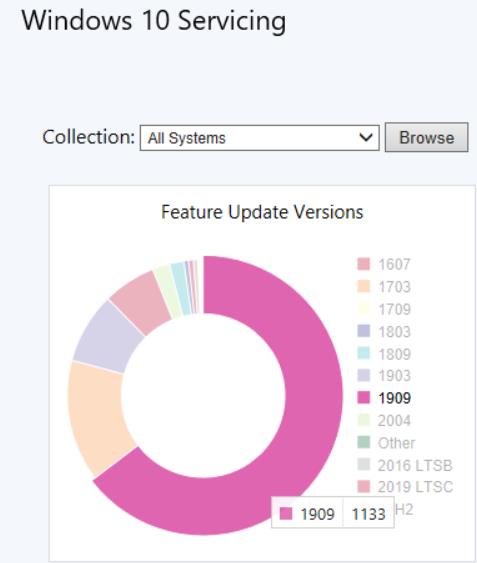Click the light blue 1809 donut segment
Image resolution: width=477 pixels, height=563 pixels.
pyautogui.click(x=181, y=289)
